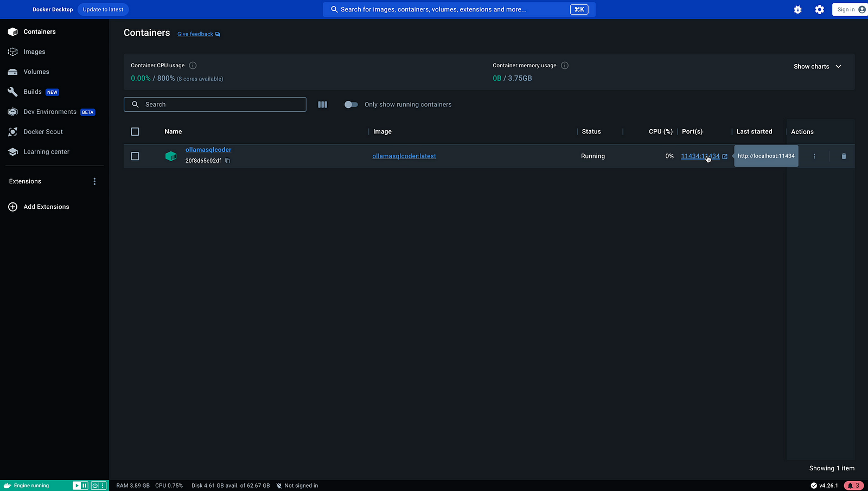The height and width of the screenshot is (491, 868).
Task: Click the troubleshoot bug icon
Action: (797, 10)
